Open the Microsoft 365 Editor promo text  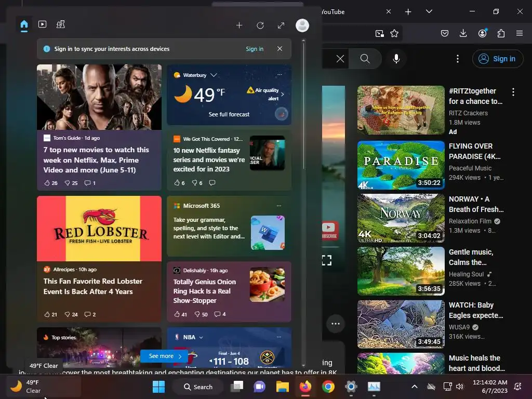coord(209,228)
